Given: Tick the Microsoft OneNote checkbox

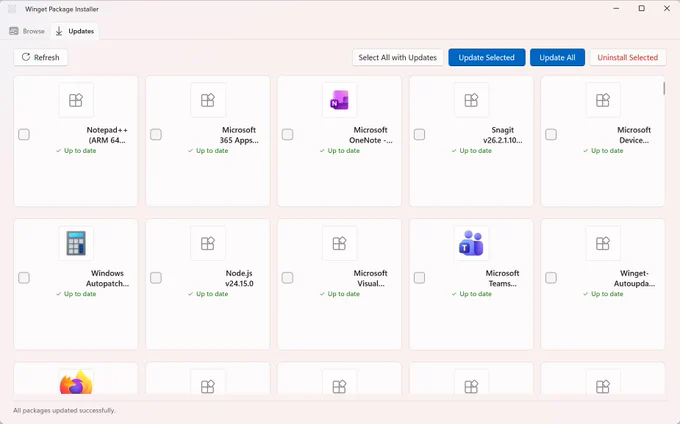Looking at the screenshot, I should (288, 134).
